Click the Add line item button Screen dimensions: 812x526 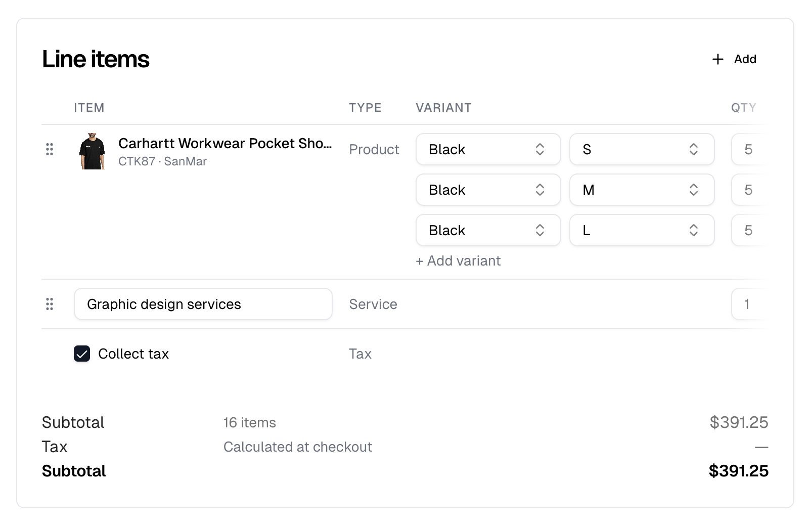tap(734, 59)
